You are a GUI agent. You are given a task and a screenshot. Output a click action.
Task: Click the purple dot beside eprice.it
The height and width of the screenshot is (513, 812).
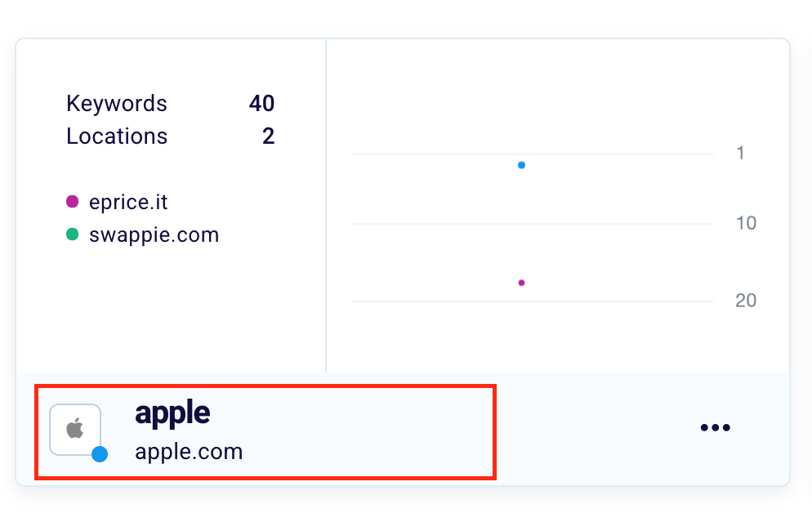tap(72, 201)
